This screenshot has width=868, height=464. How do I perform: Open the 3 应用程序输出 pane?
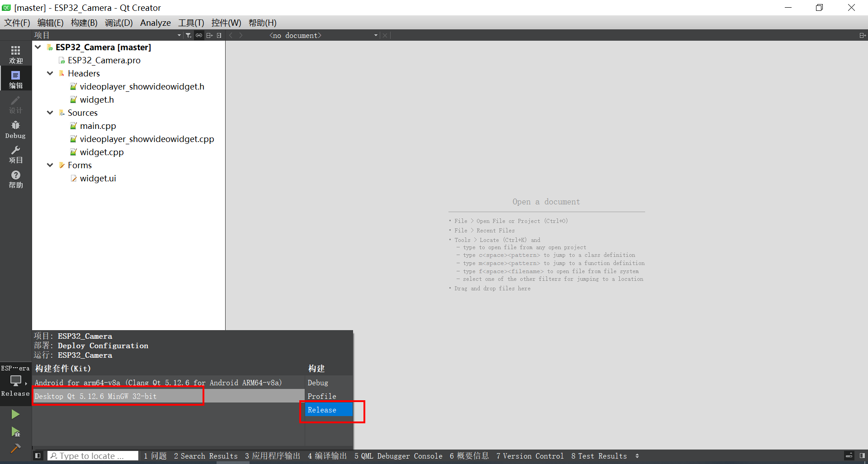click(273, 456)
